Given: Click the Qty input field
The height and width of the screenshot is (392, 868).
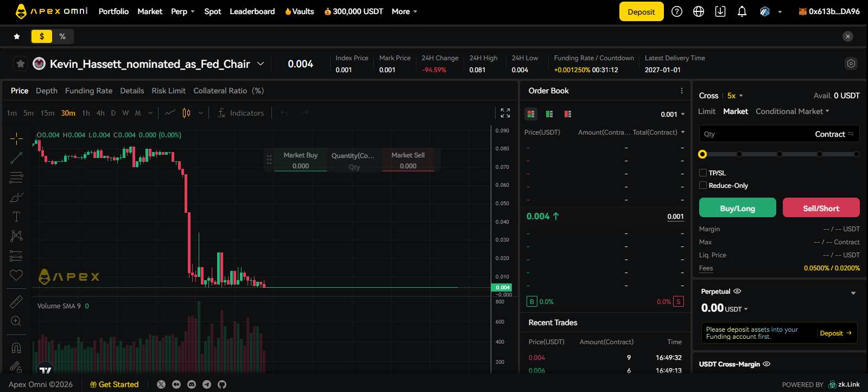Looking at the screenshot, I should (x=755, y=134).
